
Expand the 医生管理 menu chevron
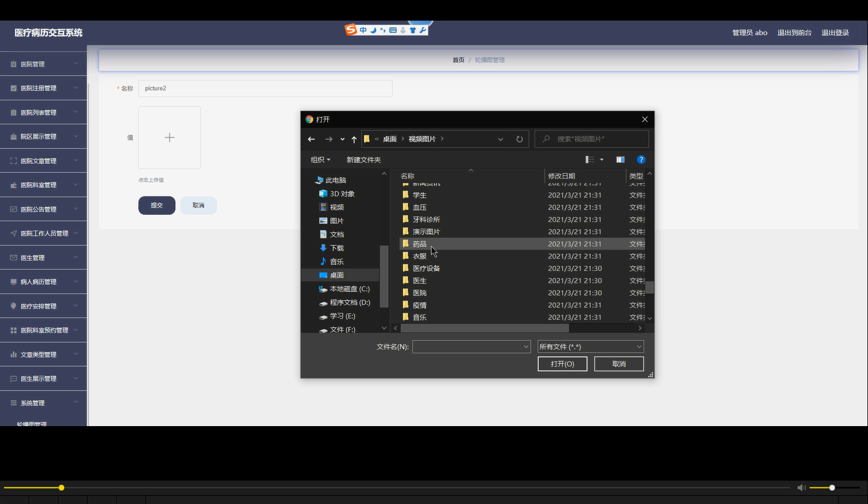pyautogui.click(x=76, y=257)
